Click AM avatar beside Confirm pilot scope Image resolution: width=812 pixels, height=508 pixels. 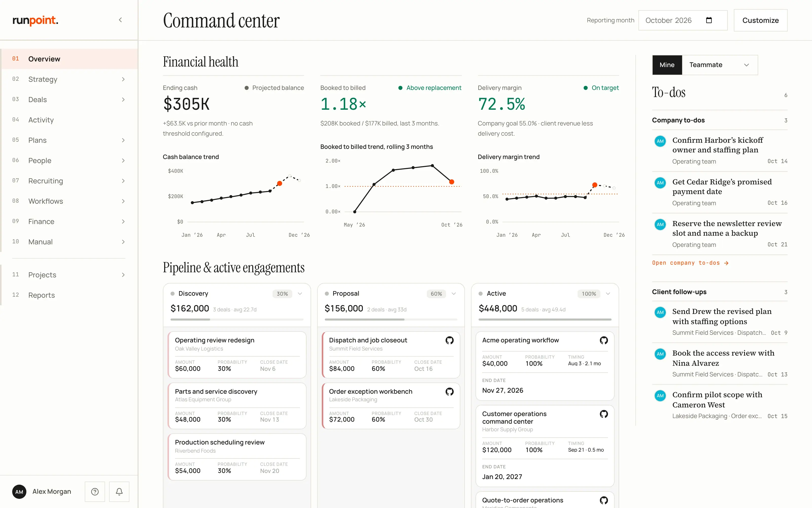pos(660,396)
